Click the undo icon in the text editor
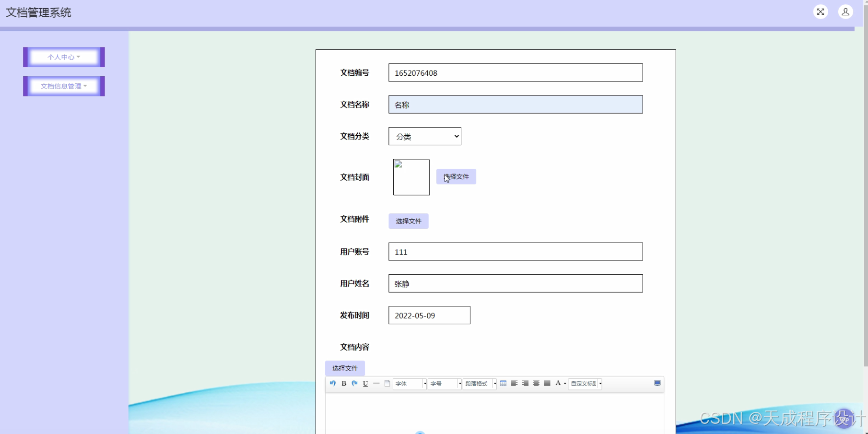This screenshot has width=868, height=434. point(332,384)
